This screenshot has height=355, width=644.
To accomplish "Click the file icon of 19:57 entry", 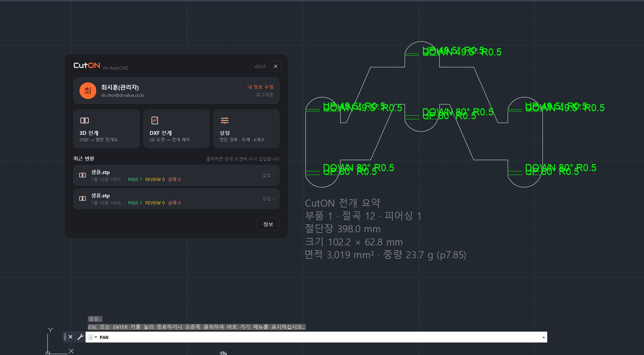I will [83, 175].
